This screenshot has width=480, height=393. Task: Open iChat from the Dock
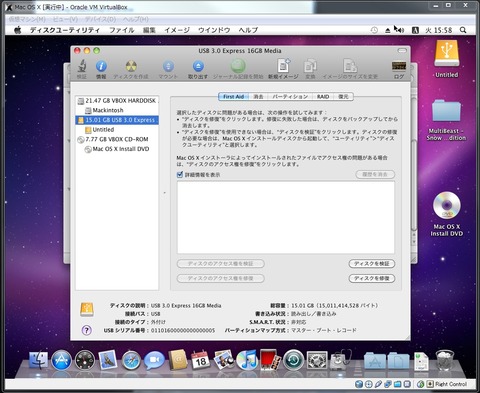tap(154, 360)
